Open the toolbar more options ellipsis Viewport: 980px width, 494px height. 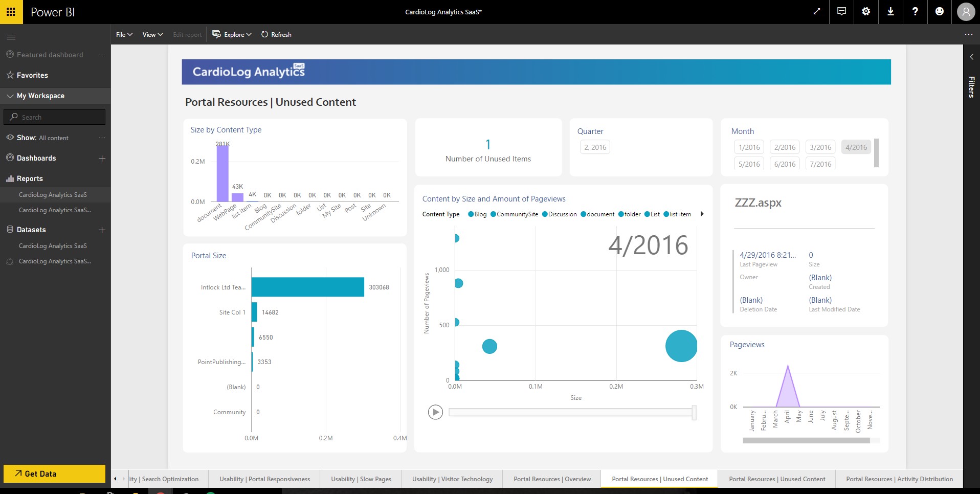click(968, 34)
